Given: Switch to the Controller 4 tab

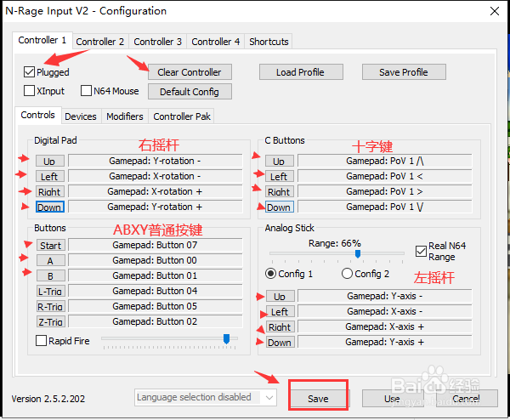Looking at the screenshot, I should (x=215, y=42).
